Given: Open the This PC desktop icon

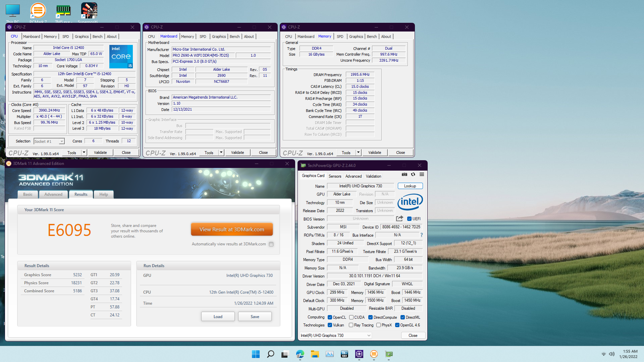Looking at the screenshot, I should (13, 13).
